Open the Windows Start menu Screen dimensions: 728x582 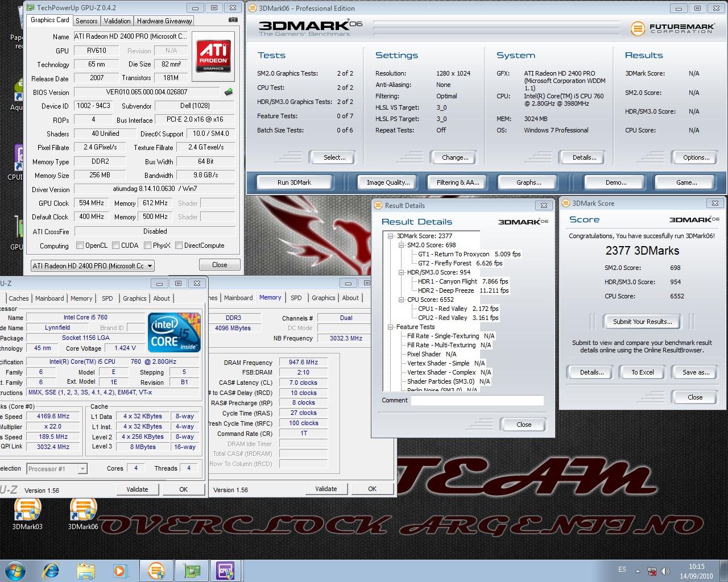(15, 570)
